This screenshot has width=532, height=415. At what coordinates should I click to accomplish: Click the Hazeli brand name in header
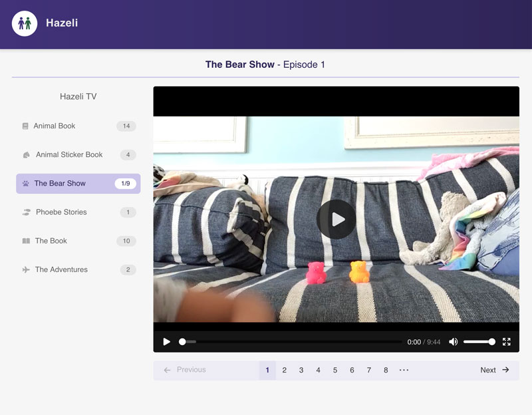(62, 23)
